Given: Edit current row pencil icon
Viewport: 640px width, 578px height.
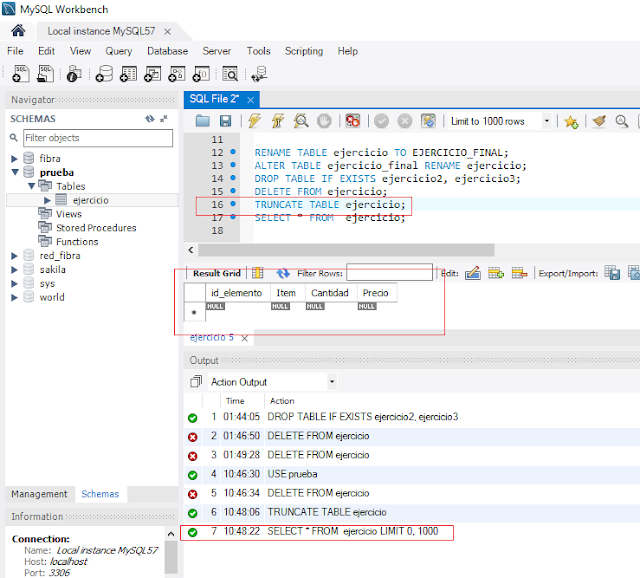Looking at the screenshot, I should (x=473, y=273).
